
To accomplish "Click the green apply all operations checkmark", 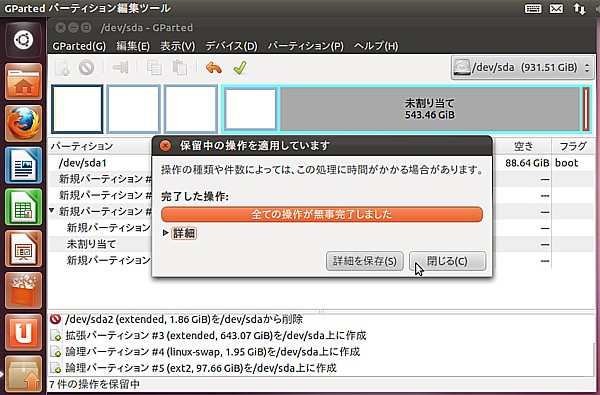I will pos(240,68).
